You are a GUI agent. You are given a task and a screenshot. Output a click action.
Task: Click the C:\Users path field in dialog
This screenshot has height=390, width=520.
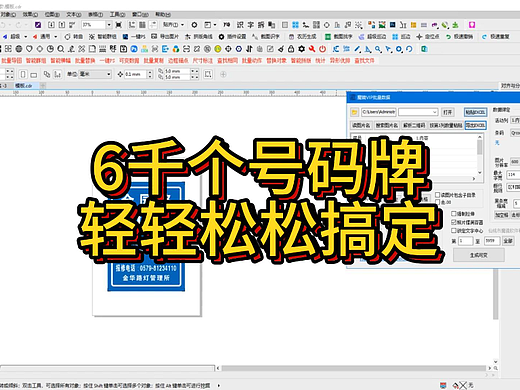[379, 112]
